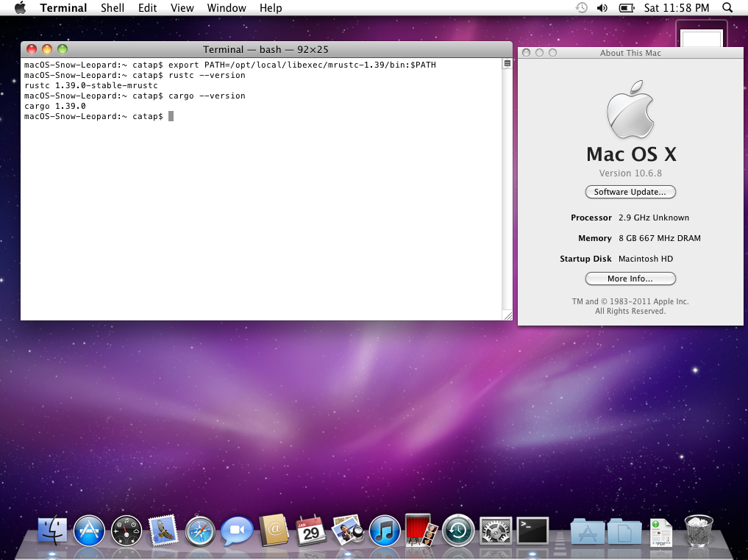
Task: Launch the App Store from Dock
Action: 89,531
